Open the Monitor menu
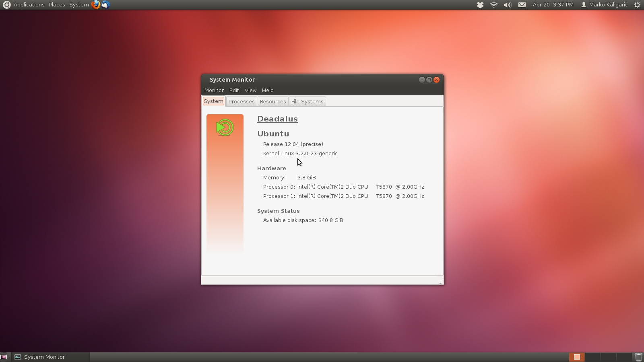This screenshot has height=362, width=644. (x=214, y=90)
